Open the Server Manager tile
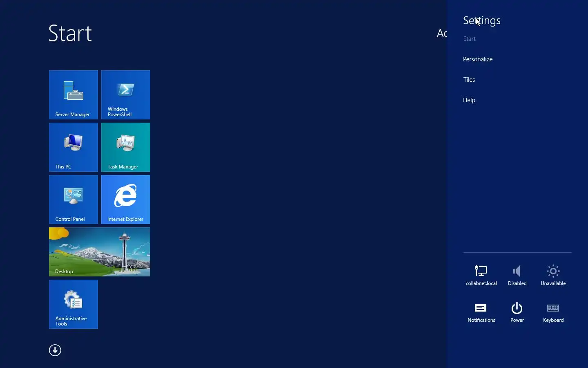The width and height of the screenshot is (588, 368). (x=73, y=95)
